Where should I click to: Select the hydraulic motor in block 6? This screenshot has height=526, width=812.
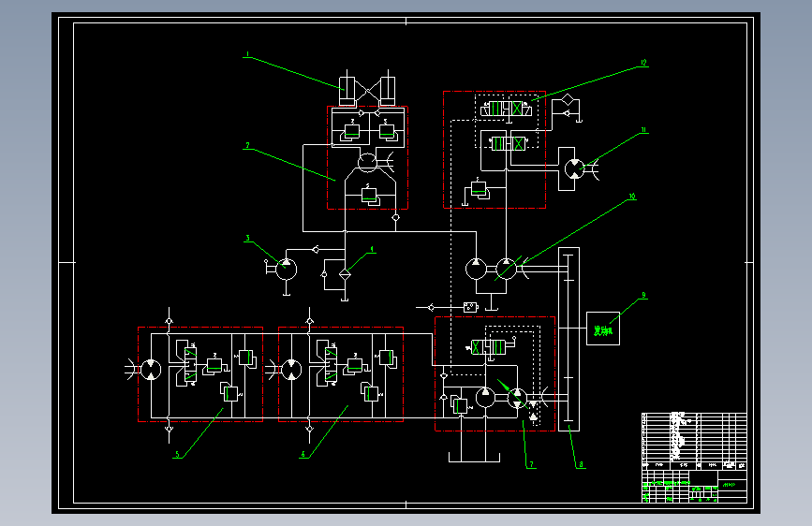coord(291,370)
